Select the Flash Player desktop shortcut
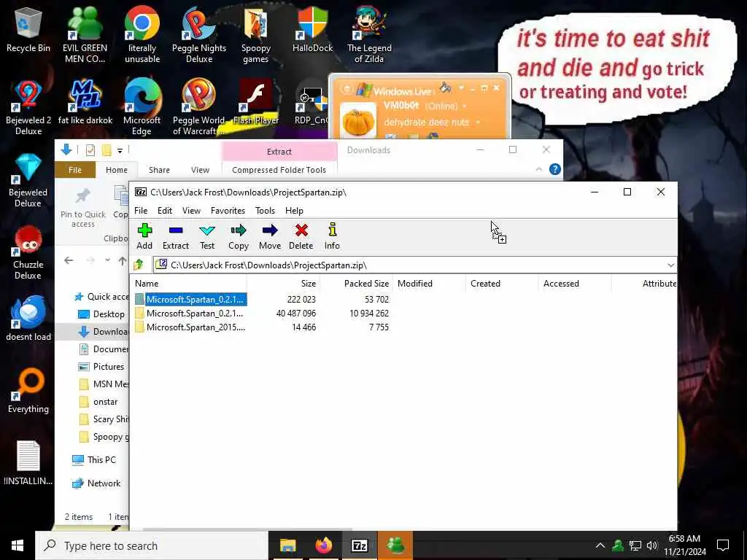 point(256,102)
